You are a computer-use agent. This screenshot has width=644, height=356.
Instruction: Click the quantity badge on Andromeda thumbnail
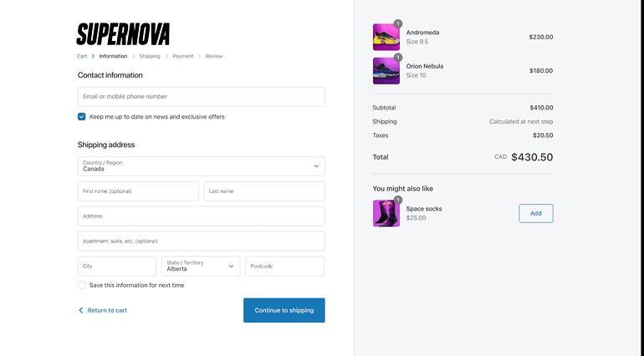[397, 23]
